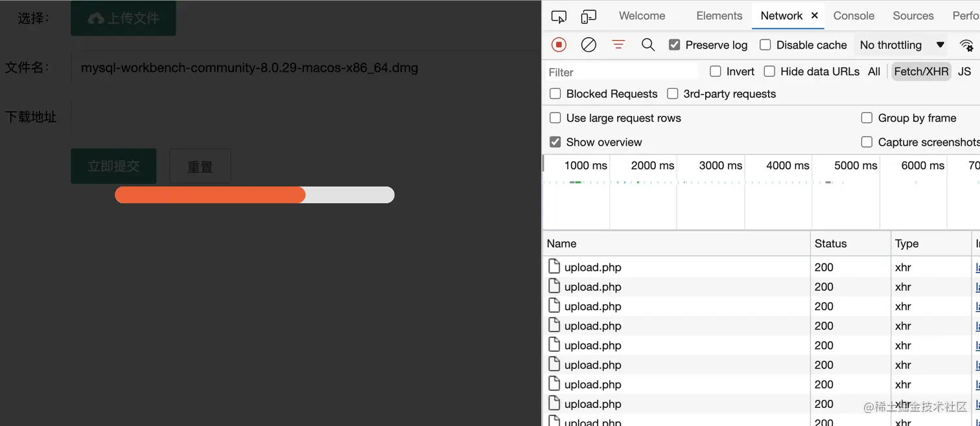980x426 pixels.
Task: Click the cloud upload icon on the upload button
Action: click(96, 19)
